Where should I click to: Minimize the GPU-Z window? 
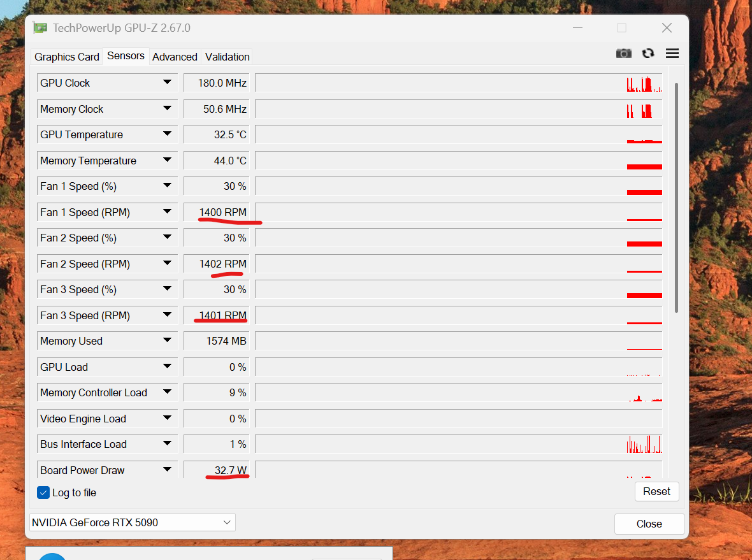coord(577,28)
